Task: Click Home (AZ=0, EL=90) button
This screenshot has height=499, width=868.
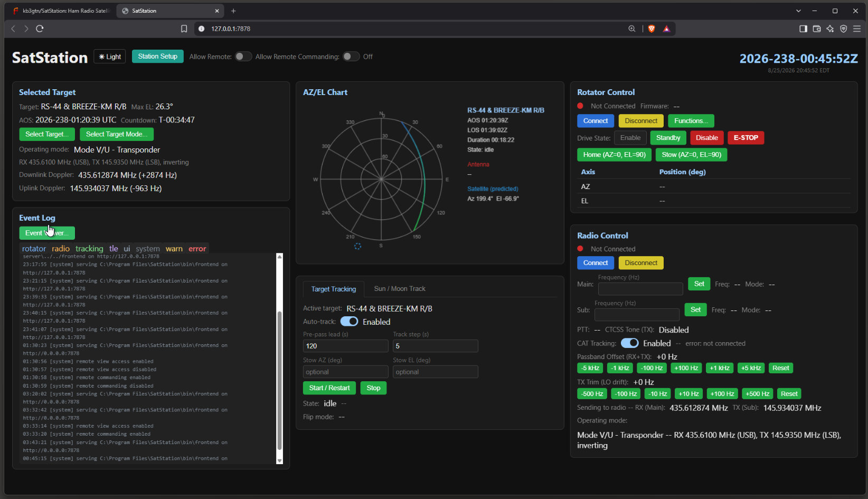Action: pos(614,155)
